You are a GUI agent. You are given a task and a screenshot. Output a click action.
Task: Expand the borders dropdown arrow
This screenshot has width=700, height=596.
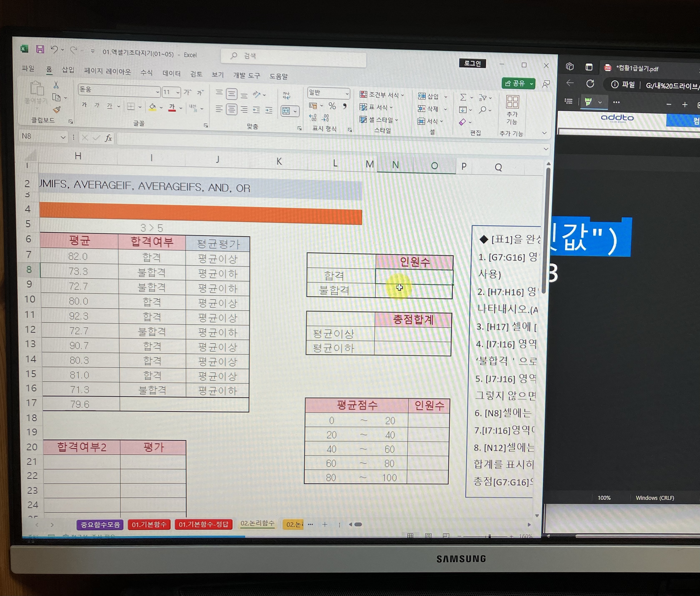point(140,107)
